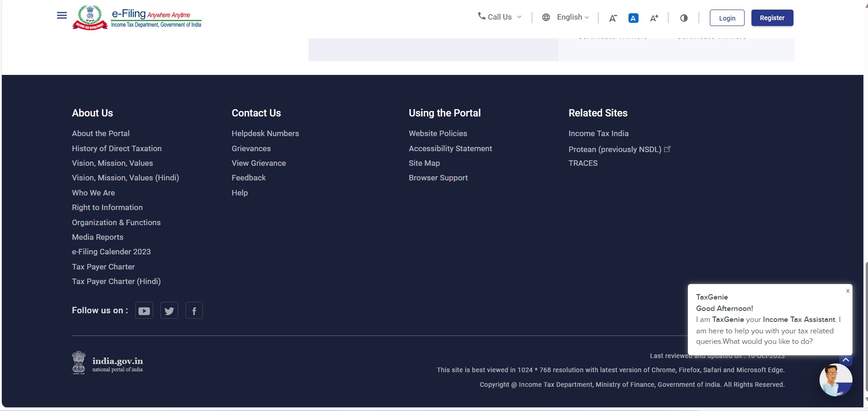Toggle the high contrast mode icon

point(684,18)
